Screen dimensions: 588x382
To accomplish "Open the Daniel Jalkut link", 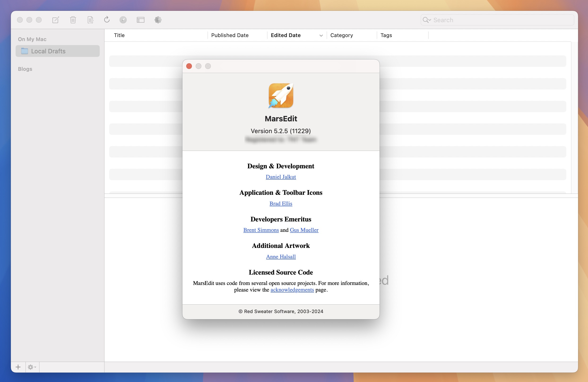I will click(x=281, y=177).
